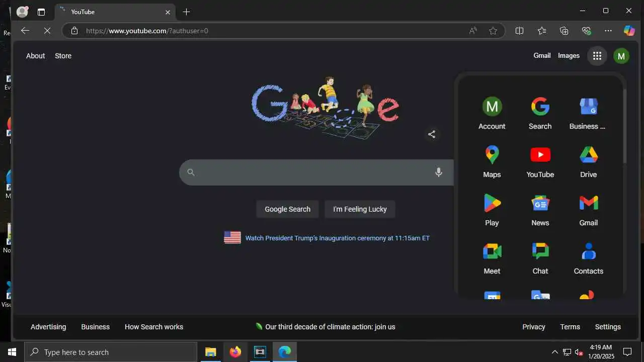Screen dimensions: 644x362
Task: Open the taskbar clock and date
Action: pos(601,352)
